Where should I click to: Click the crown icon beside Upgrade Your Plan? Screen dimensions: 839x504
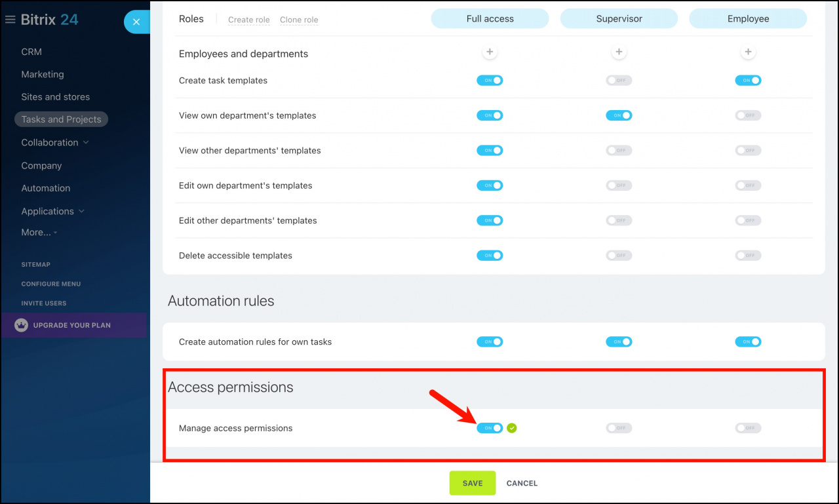tap(21, 325)
